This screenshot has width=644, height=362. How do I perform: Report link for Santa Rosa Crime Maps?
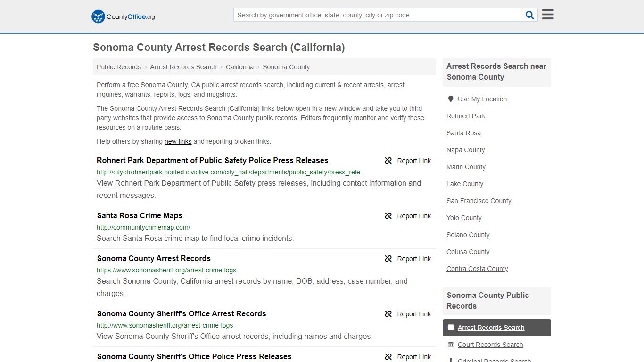pos(414,216)
